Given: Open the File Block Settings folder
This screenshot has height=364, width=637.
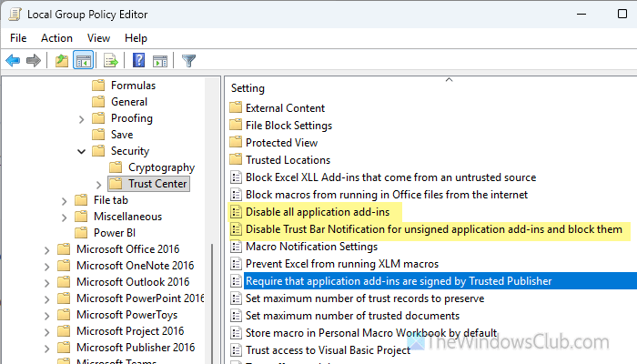Looking at the screenshot, I should [288, 126].
